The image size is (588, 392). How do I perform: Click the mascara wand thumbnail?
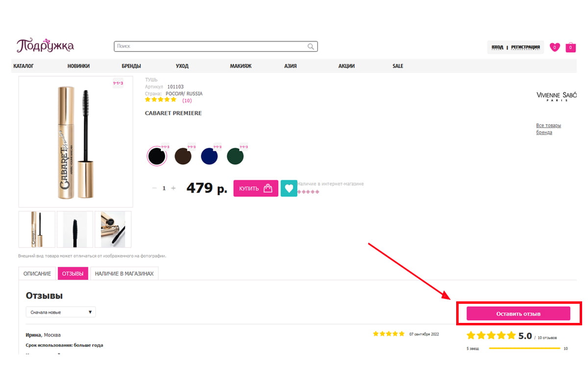(74, 229)
